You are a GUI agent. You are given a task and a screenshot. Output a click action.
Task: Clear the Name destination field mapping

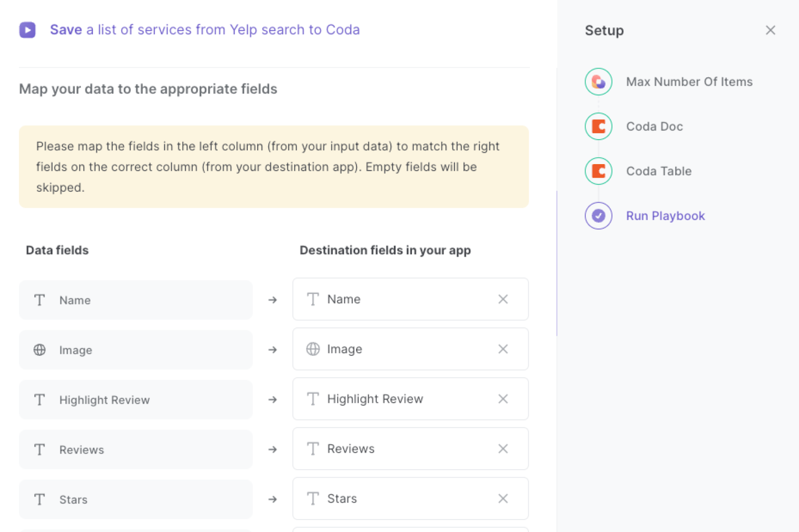pyautogui.click(x=503, y=299)
